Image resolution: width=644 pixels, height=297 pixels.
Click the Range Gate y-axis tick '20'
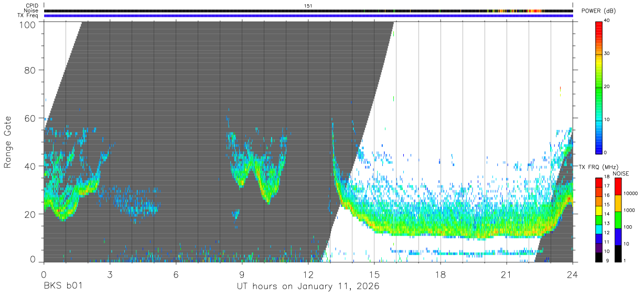click(30, 214)
